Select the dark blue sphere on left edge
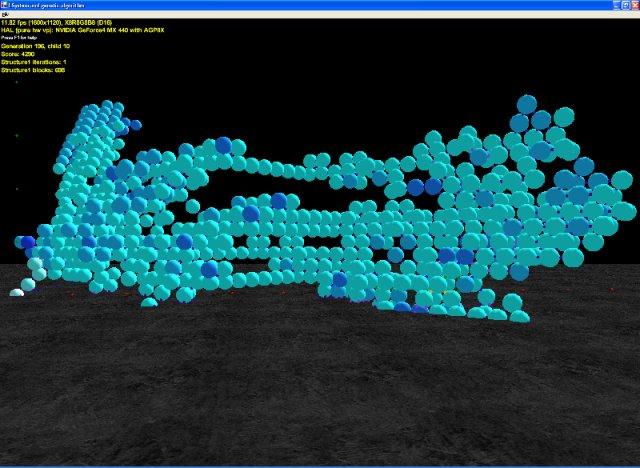Image resolution: width=640 pixels, height=468 pixels. tap(25, 243)
